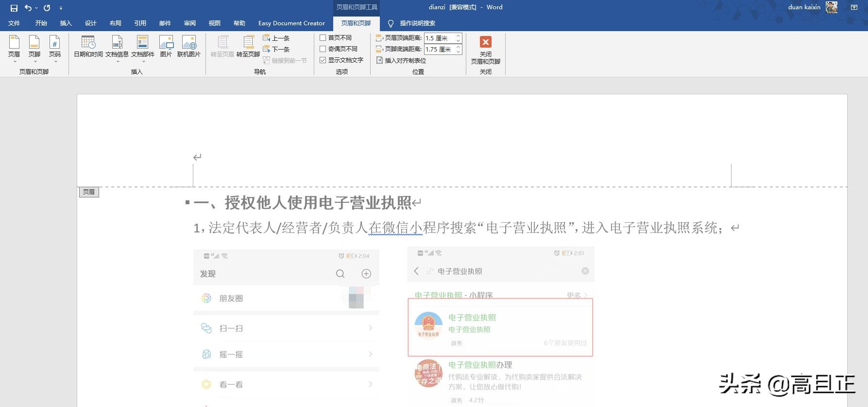Increase 页眉顶端距离 with up spinner

458,35
